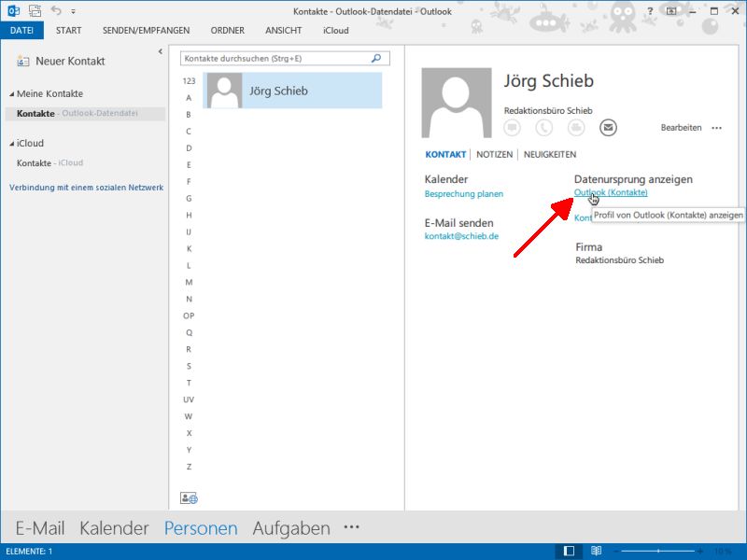Select the Jörg Schieb contact card in list
The height and width of the screenshot is (560, 747).
pyautogui.click(x=292, y=91)
